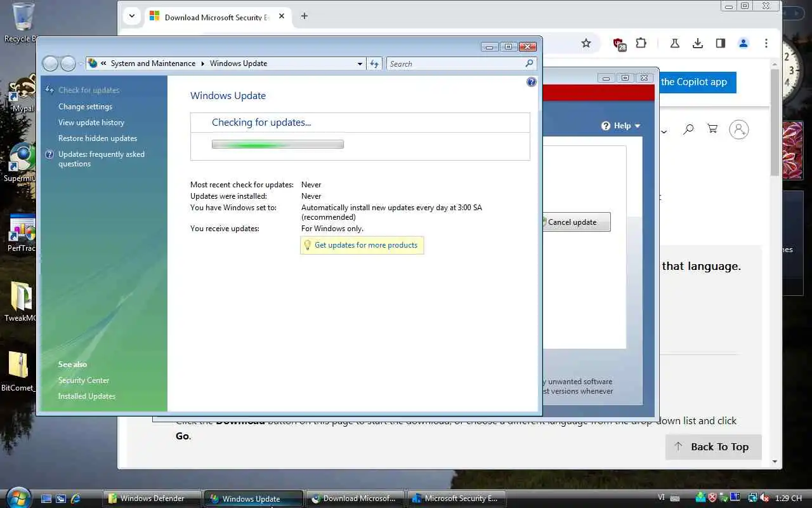Image resolution: width=812 pixels, height=508 pixels.
Task: Click the 1:29 CH clock
Action: pyautogui.click(x=789, y=498)
